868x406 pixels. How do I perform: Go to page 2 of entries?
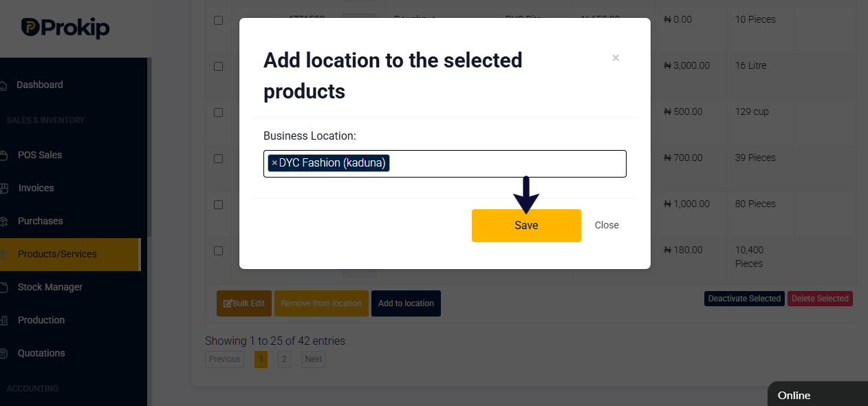point(285,359)
